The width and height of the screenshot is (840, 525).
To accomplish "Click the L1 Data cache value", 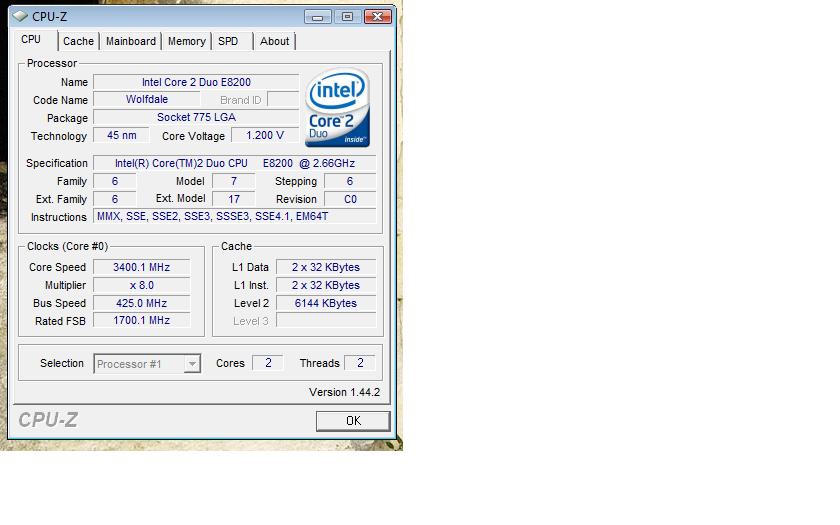I will (x=326, y=267).
